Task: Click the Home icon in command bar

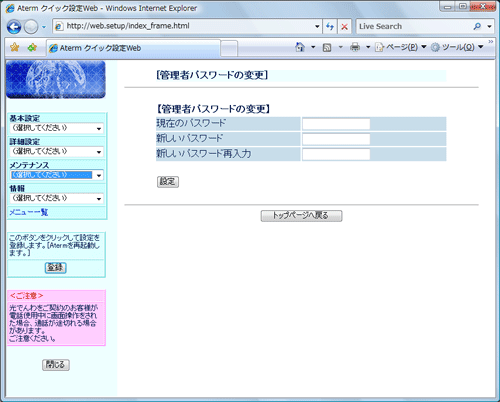Action: pos(300,47)
